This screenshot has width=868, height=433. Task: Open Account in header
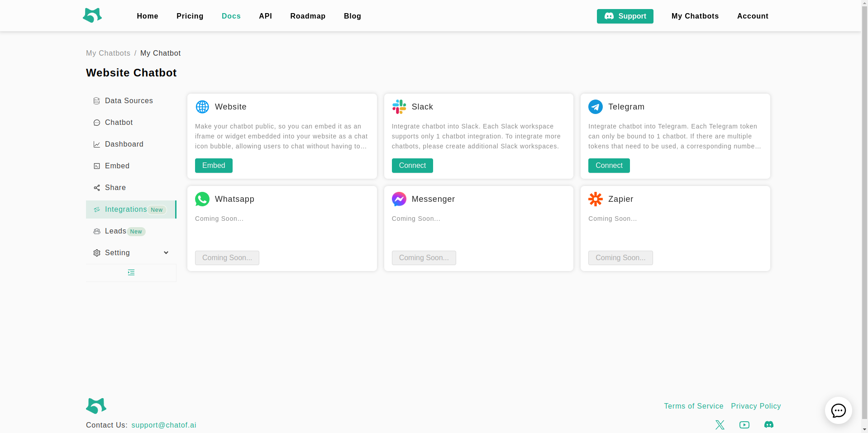(753, 16)
